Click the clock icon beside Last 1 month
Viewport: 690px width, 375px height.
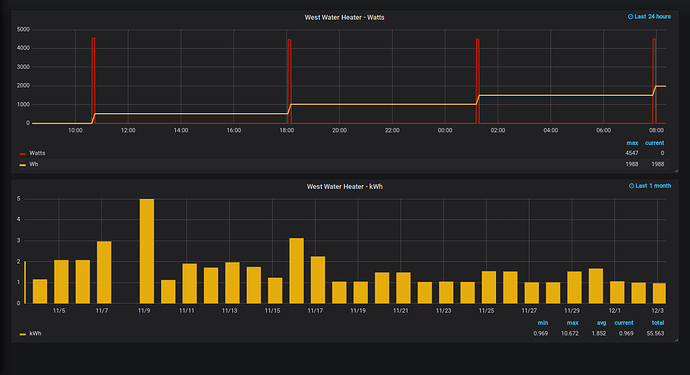point(631,186)
